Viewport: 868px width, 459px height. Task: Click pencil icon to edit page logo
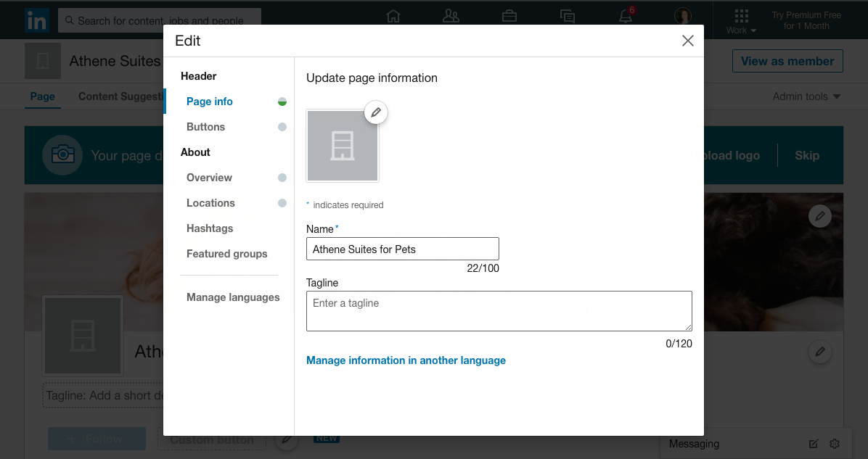point(376,112)
